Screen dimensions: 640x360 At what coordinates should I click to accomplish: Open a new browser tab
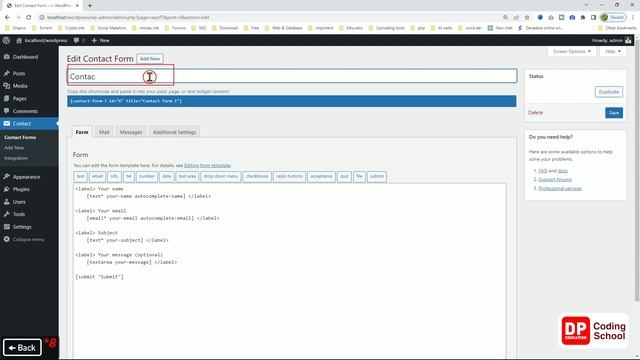pos(90,6)
